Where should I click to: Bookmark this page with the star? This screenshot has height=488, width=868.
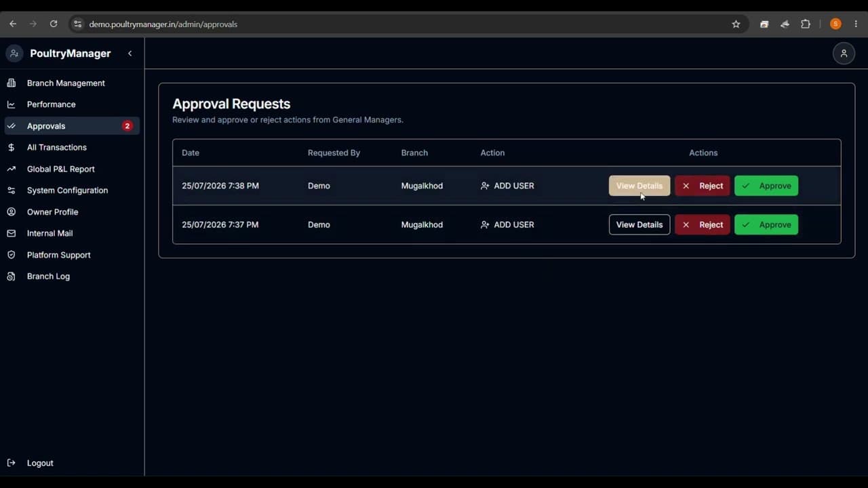[736, 24]
